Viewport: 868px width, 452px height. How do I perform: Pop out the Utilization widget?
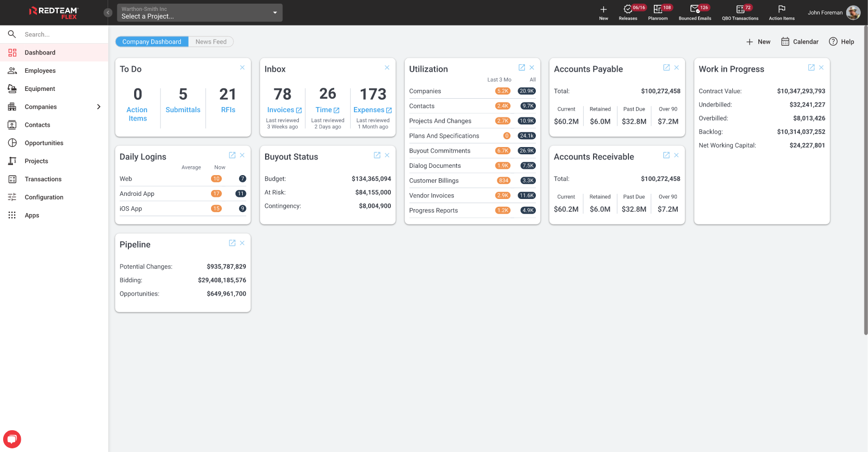coord(521,68)
